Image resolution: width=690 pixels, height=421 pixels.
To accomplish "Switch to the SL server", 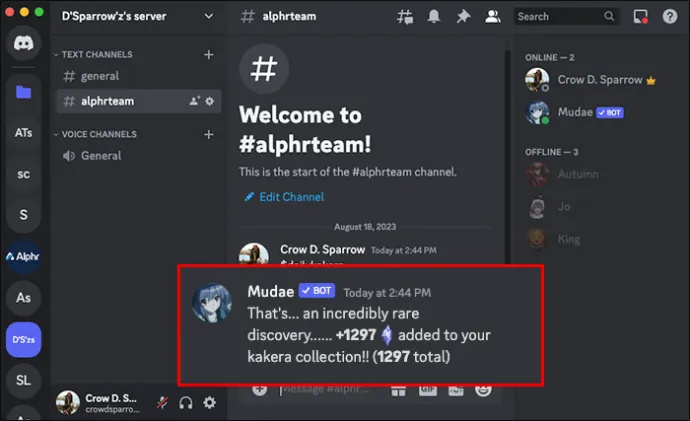I will [23, 380].
